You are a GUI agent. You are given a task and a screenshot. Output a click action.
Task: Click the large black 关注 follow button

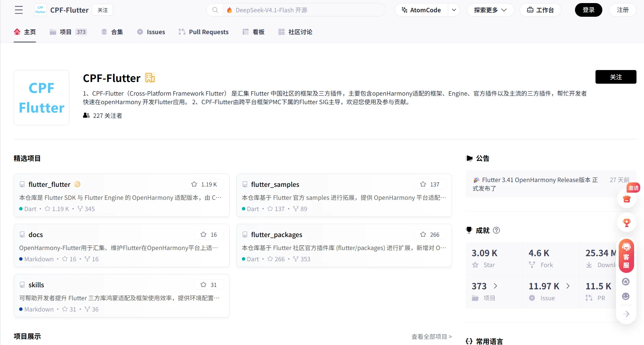[616, 77]
